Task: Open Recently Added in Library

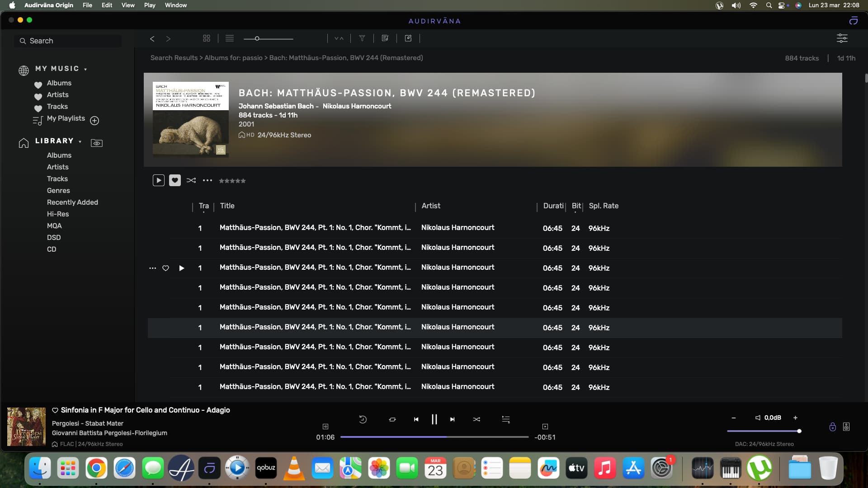Action: coord(72,202)
